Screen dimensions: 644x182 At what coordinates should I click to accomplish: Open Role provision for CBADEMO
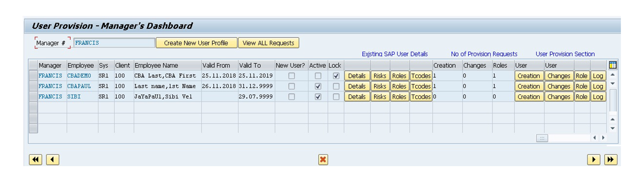tap(582, 76)
